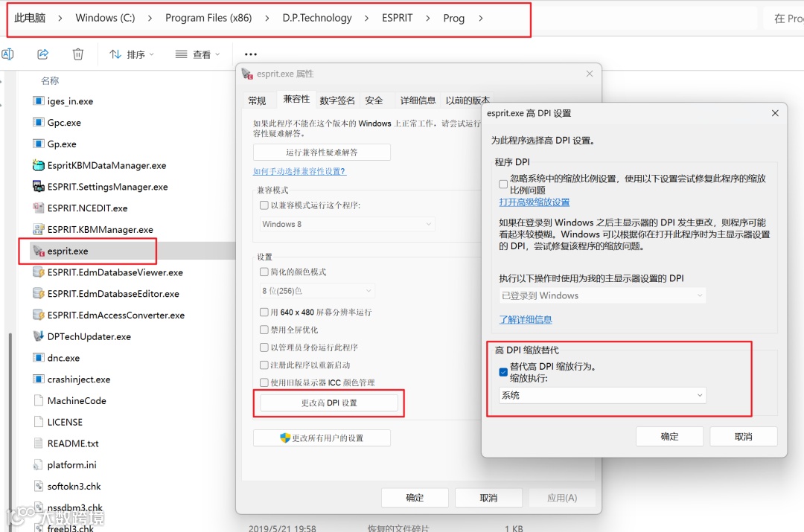Viewport: 804px width, 532px height.
Task: Enable 简化的颜色模式 checkbox
Action: (264, 272)
